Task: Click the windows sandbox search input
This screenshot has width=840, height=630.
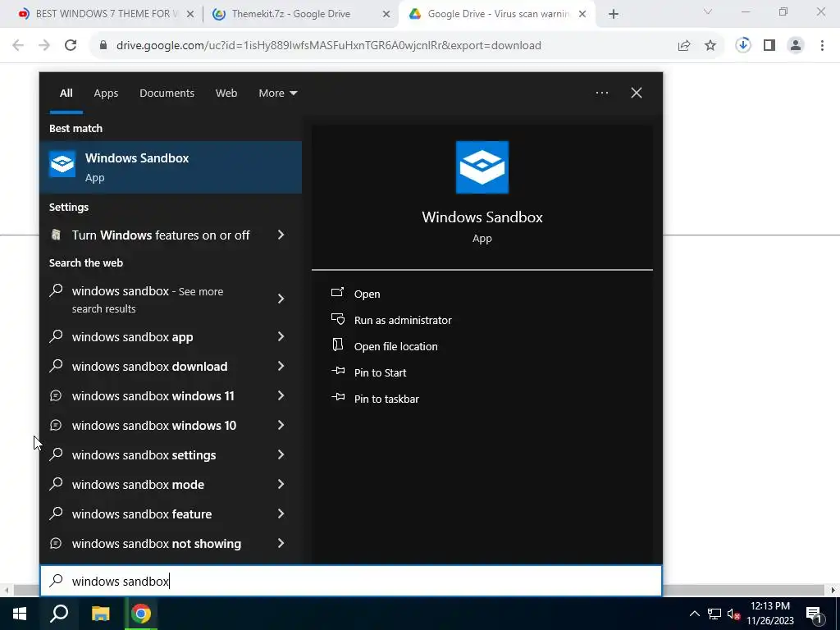Action: (x=351, y=581)
